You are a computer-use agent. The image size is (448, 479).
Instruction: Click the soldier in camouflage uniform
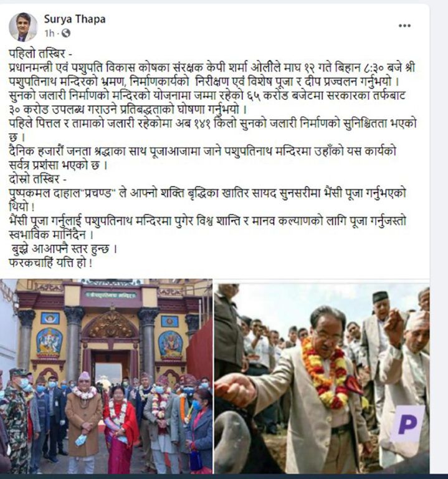(17, 422)
